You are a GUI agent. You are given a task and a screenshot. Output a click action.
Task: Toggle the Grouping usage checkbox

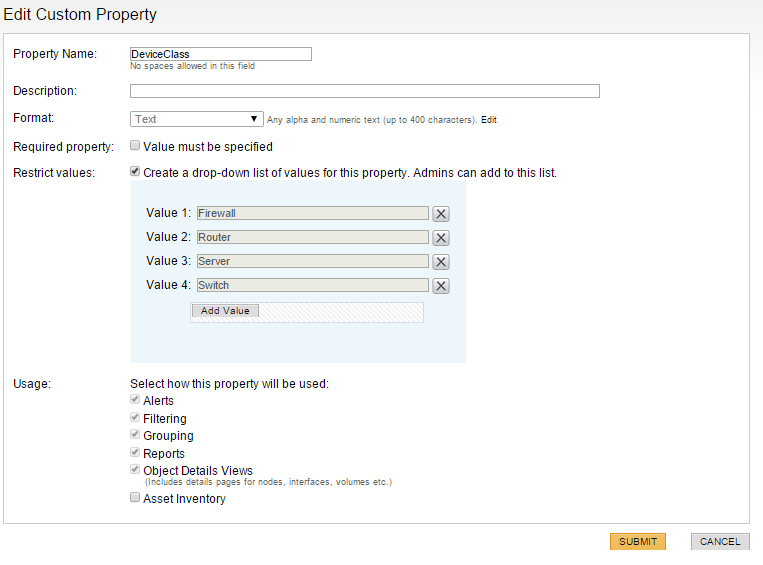tap(135, 436)
